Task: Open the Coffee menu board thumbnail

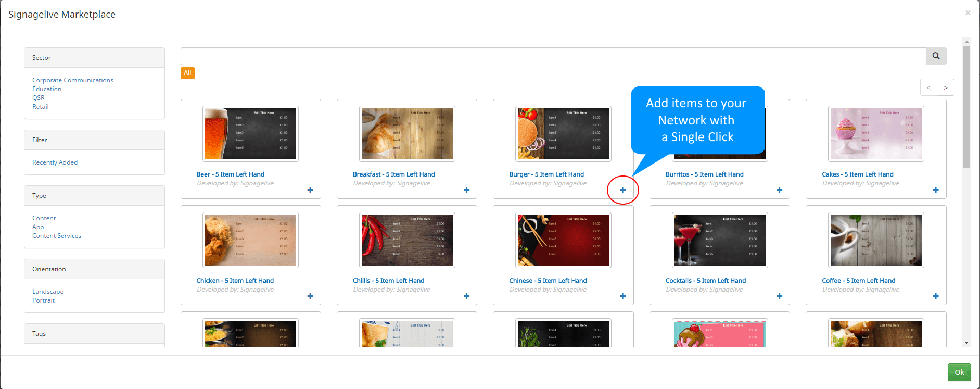Action: coord(876,240)
